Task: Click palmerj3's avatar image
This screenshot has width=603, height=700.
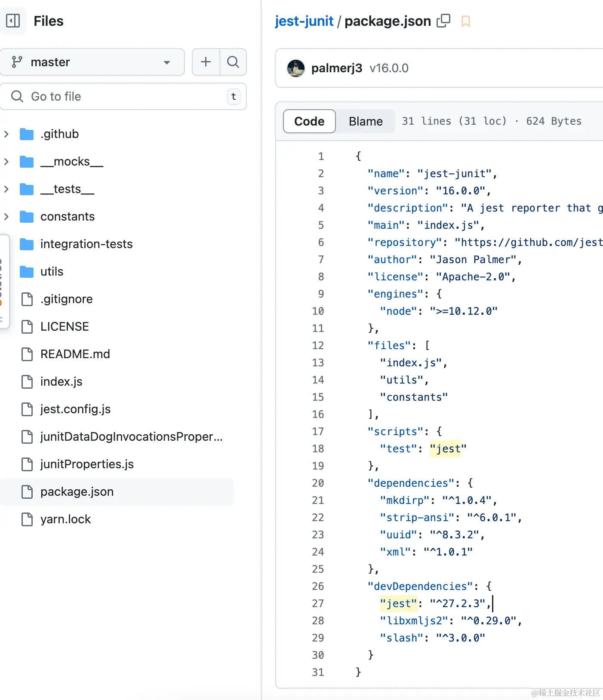Action: coord(296,68)
